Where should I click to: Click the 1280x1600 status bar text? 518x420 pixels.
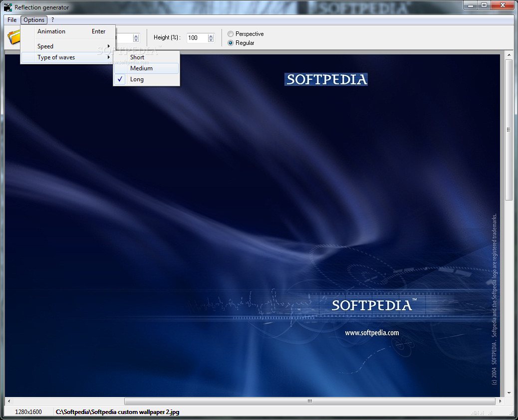pyautogui.click(x=28, y=412)
